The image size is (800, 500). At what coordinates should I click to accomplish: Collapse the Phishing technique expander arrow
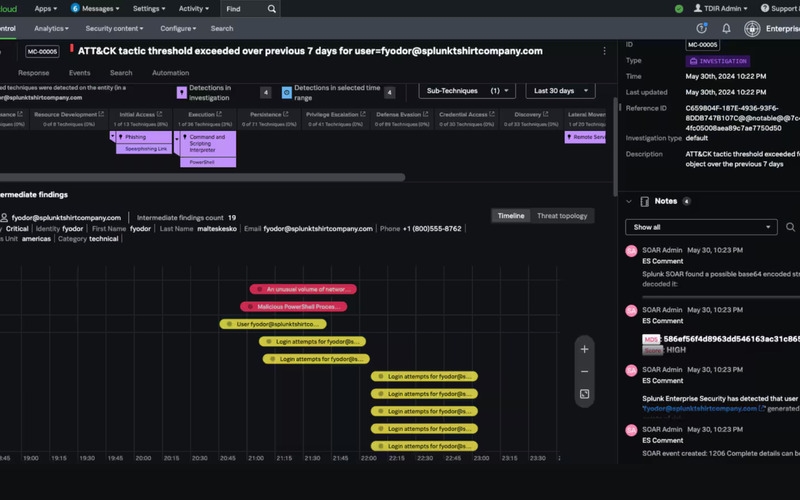click(112, 136)
